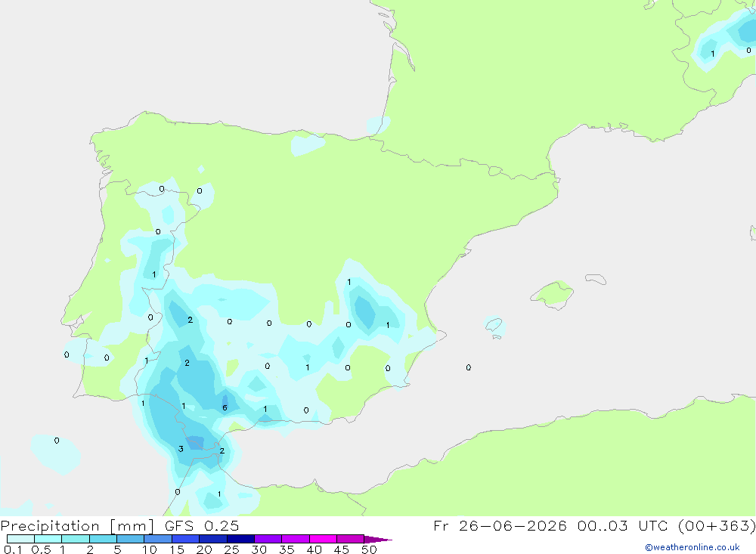Click the date text 'Fr 26-06-2026 00..03 UTC (00+363)'

(x=594, y=525)
